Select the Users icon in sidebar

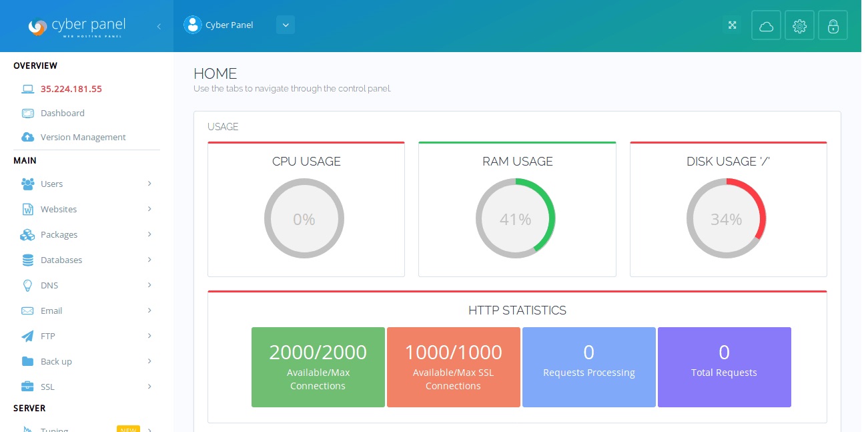[x=28, y=184]
